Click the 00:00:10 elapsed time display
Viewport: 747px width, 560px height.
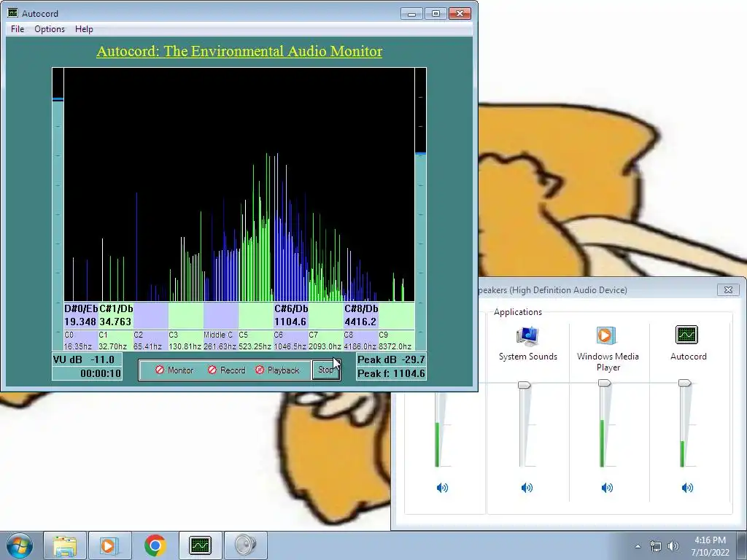[87, 373]
